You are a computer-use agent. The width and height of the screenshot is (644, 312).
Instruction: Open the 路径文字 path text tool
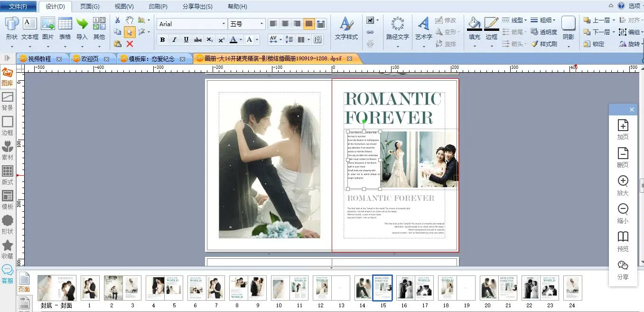(397, 24)
